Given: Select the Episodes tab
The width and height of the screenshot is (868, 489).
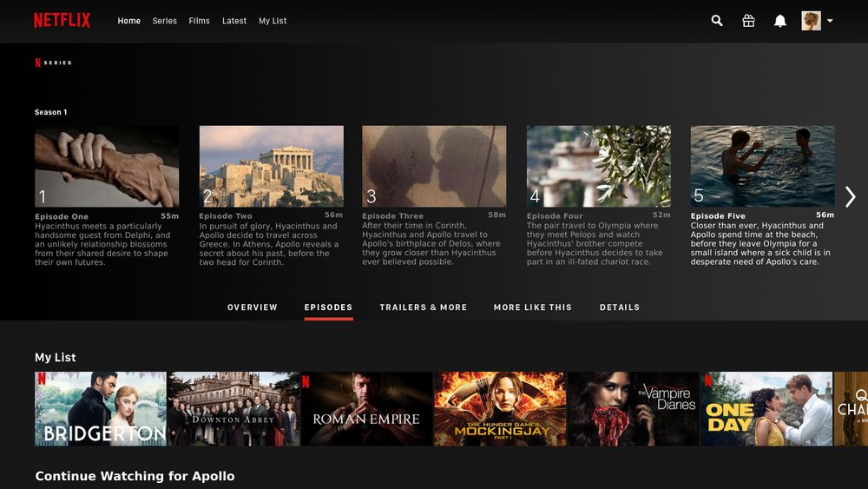Looking at the screenshot, I should tap(328, 307).
